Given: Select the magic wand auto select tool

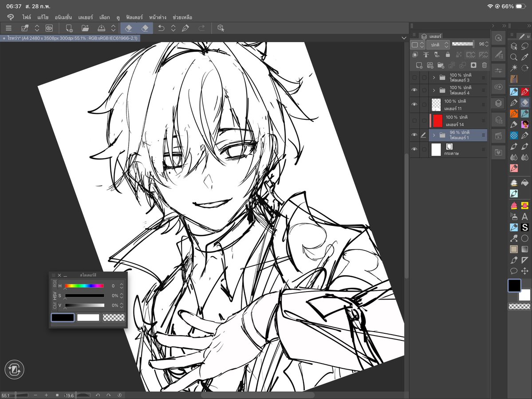Looking at the screenshot, I should pyautogui.click(x=514, y=68).
